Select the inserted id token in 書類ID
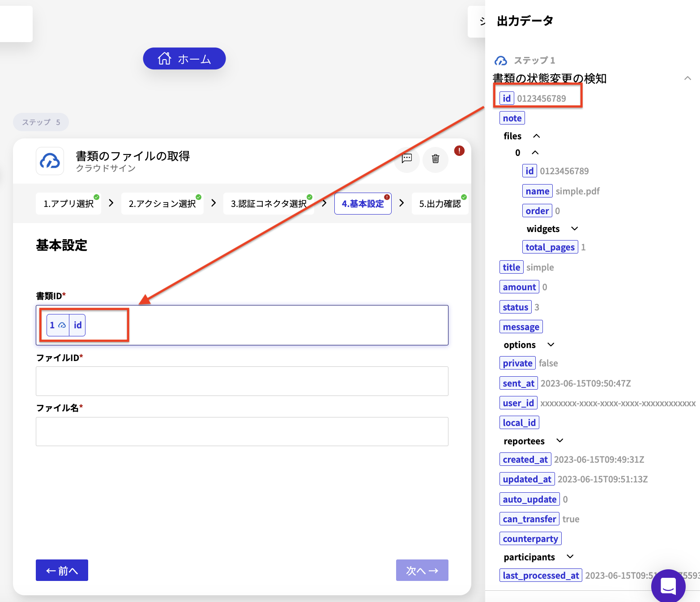The image size is (700, 602). (x=66, y=325)
